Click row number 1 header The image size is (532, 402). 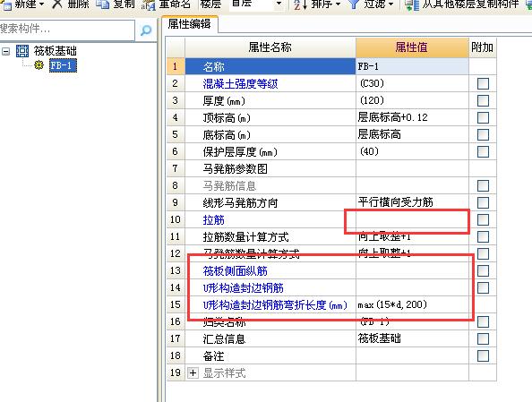coord(176,66)
